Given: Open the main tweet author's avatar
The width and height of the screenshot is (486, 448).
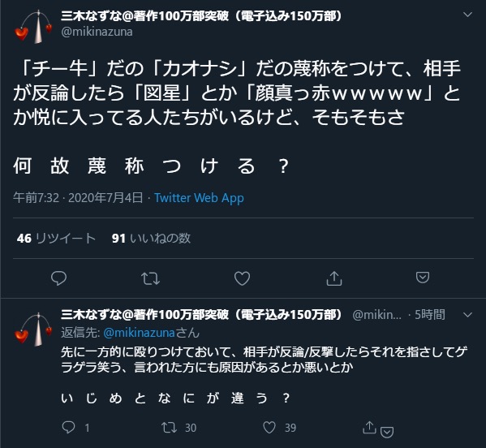Looking at the screenshot, I should (33, 27).
